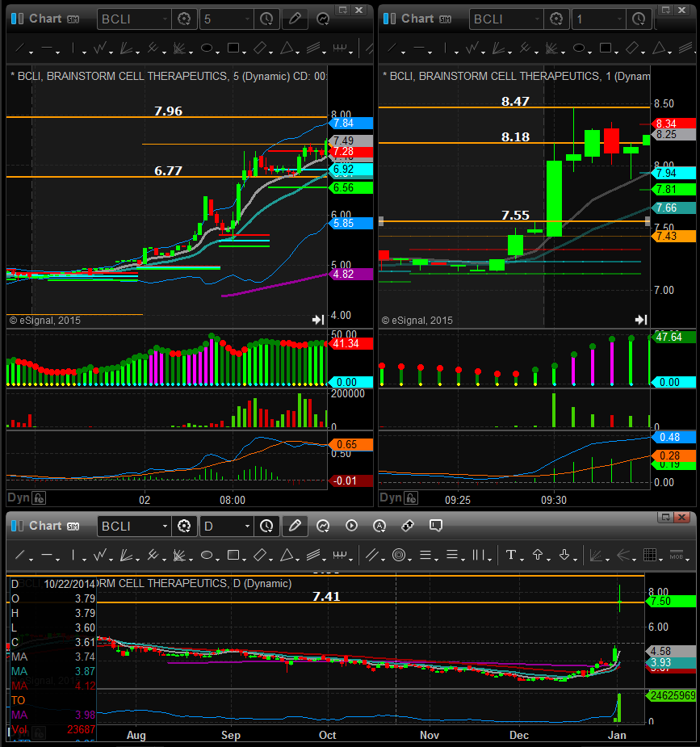Open symbol settings gear in 1-minute chart
The width and height of the screenshot is (700, 747).
pos(556,19)
